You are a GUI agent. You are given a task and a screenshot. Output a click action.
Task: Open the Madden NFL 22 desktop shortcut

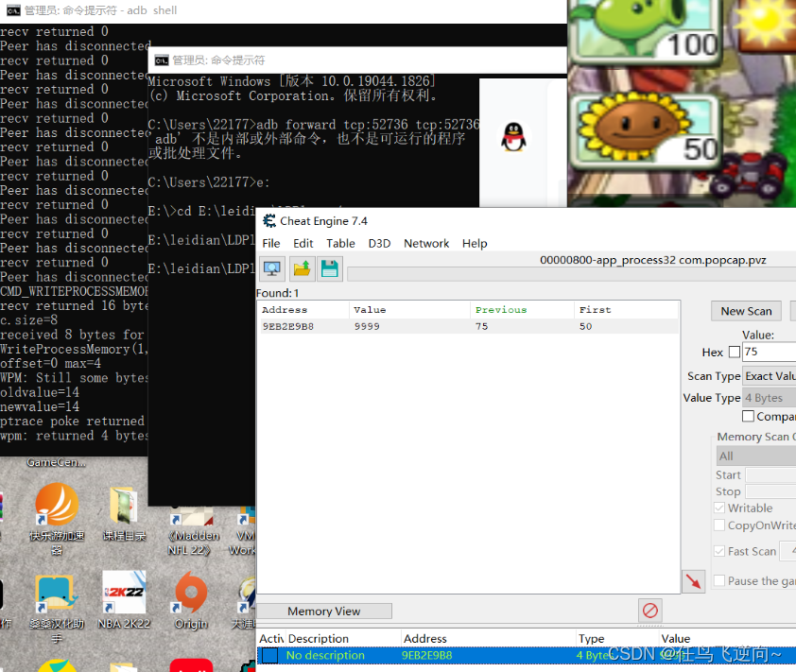pos(195,530)
